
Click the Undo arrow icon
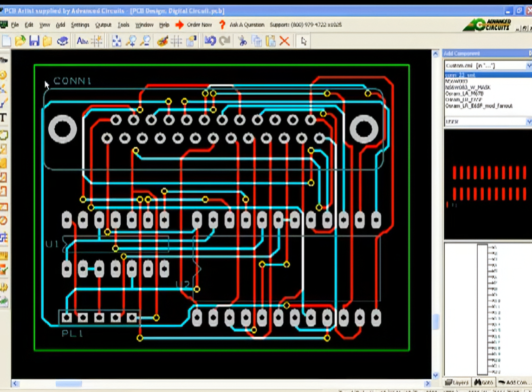click(210, 41)
